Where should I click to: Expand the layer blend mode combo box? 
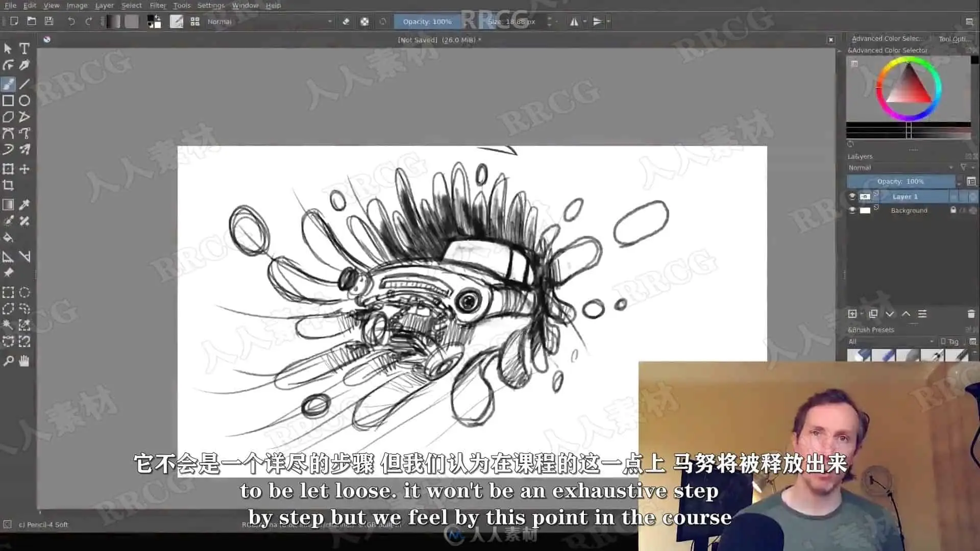pos(900,167)
